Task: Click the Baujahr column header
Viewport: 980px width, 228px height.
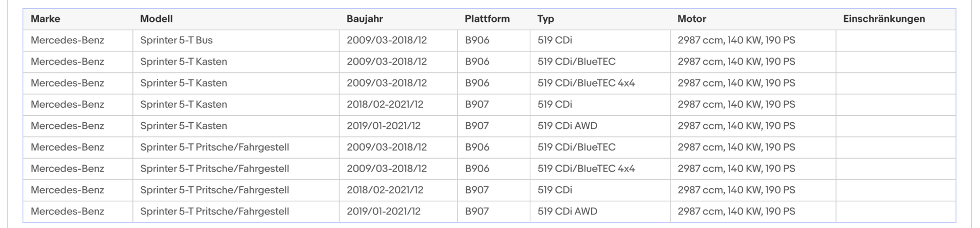Action: pos(365,19)
